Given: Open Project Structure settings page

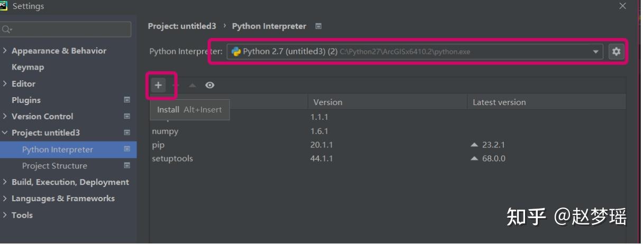Looking at the screenshot, I should 54,166.
